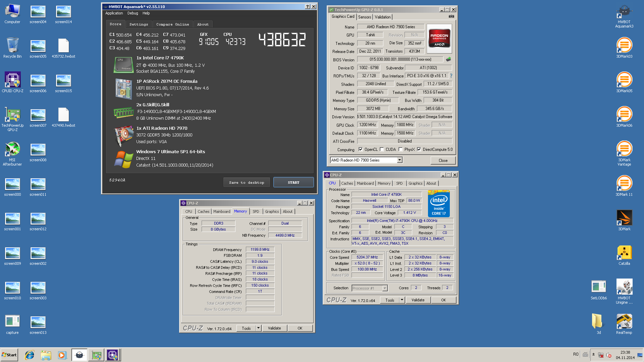Image resolution: width=644 pixels, height=362 pixels.
Task: Select the screen015 image file
Action: [63, 83]
